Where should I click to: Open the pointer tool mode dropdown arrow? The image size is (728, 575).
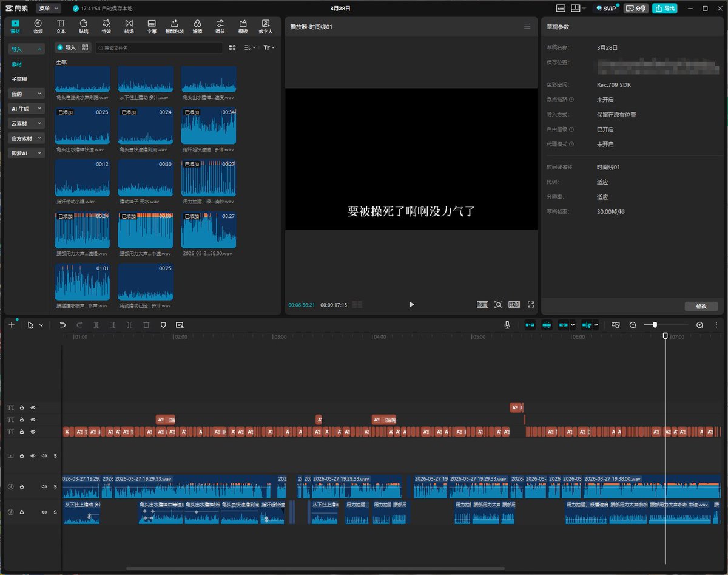pyautogui.click(x=41, y=325)
